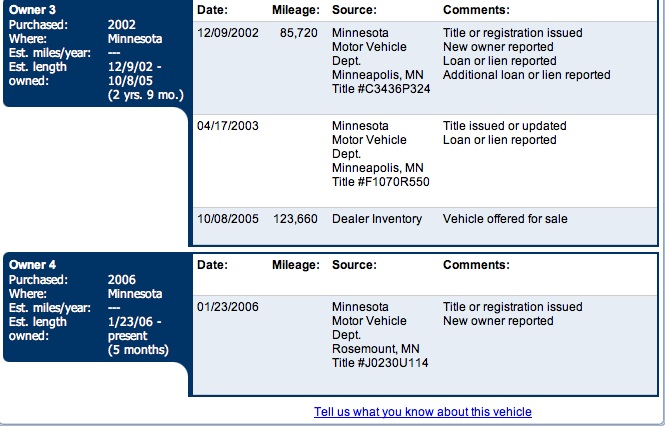This screenshot has height=426, width=665.
Task: Click Title #J0230U114 text
Action: pyautogui.click(x=380, y=363)
